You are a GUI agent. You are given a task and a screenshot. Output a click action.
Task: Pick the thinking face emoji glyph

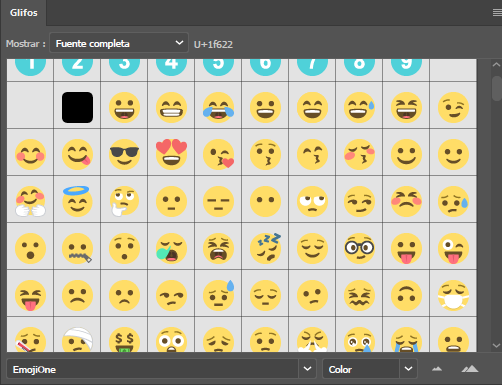point(124,201)
